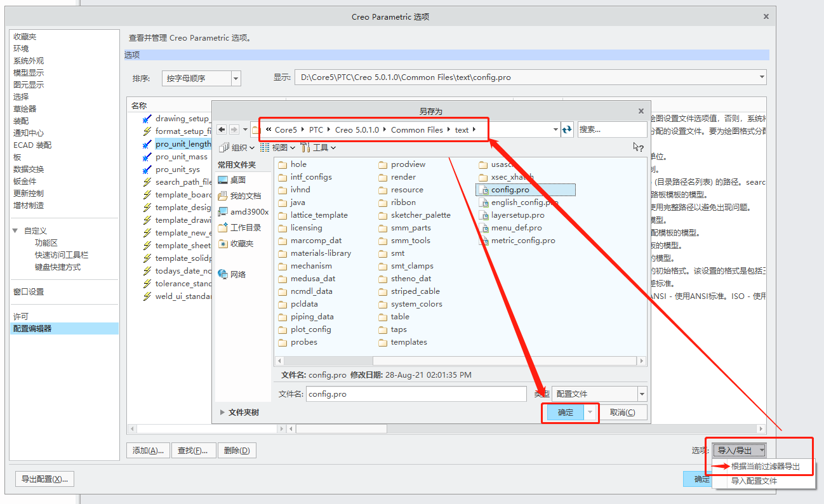Refresh the folder listing in Save As

(x=566, y=129)
